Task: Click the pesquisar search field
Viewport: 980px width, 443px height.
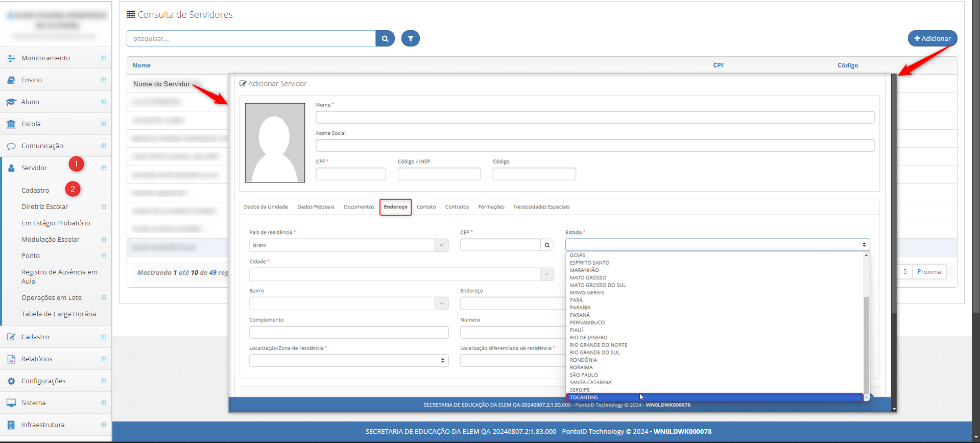Action: pyautogui.click(x=251, y=38)
